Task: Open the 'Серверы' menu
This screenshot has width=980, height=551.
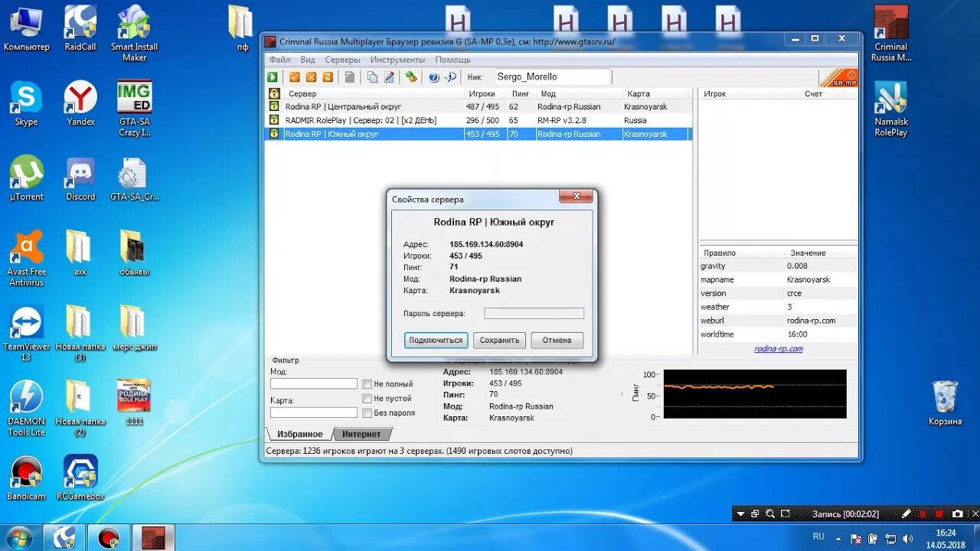Action: (x=342, y=60)
